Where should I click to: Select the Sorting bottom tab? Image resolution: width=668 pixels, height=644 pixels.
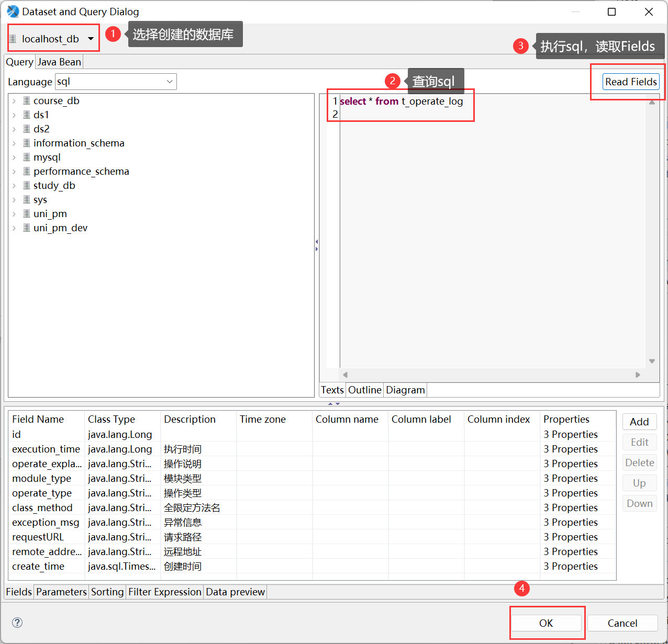coord(107,592)
